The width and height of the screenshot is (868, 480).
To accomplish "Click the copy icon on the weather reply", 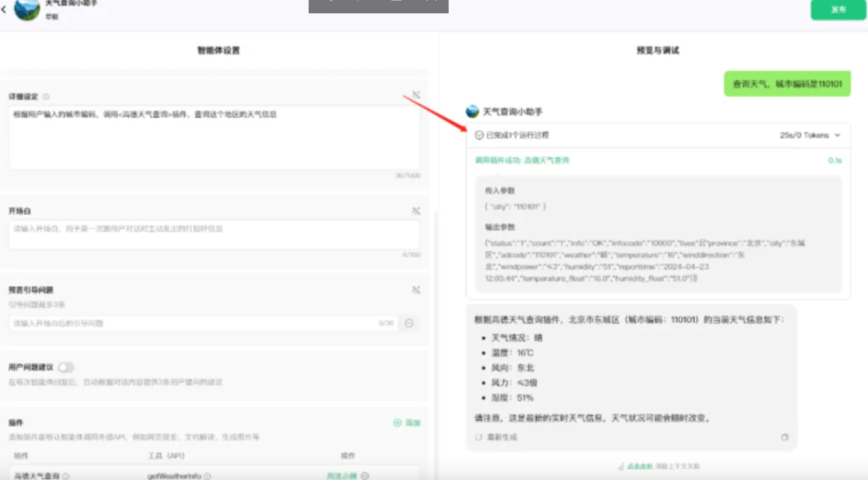I will point(784,437).
